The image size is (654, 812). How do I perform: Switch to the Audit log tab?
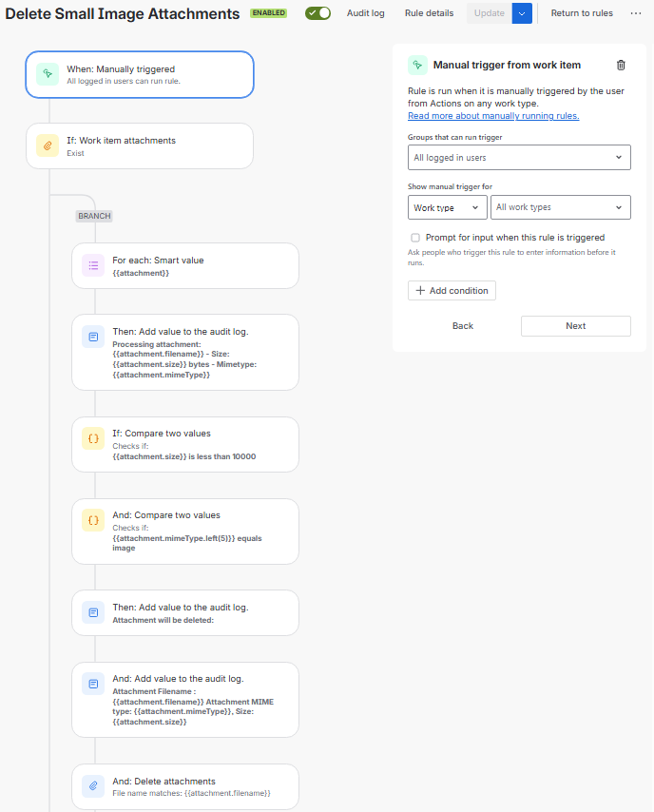click(x=367, y=13)
